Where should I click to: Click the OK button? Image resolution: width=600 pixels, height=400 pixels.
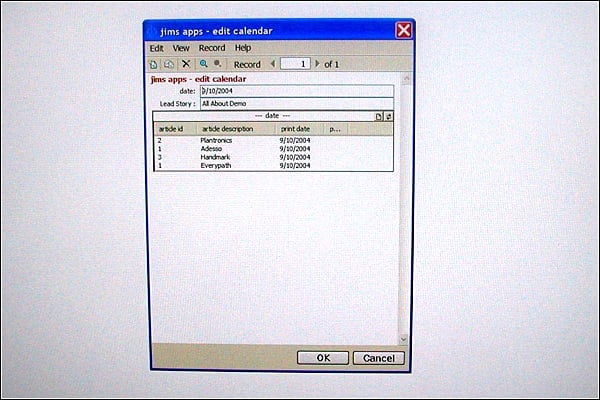point(323,358)
